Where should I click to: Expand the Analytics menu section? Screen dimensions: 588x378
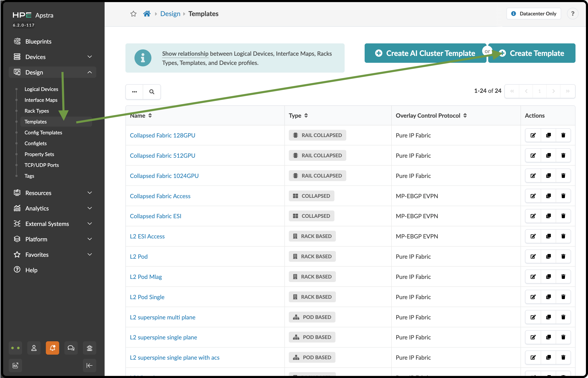pyautogui.click(x=53, y=208)
